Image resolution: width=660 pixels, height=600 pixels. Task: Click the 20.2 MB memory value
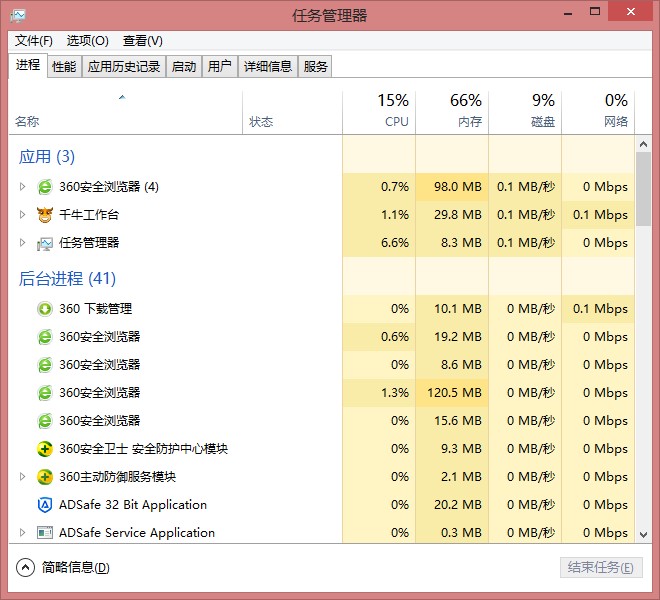coord(458,505)
